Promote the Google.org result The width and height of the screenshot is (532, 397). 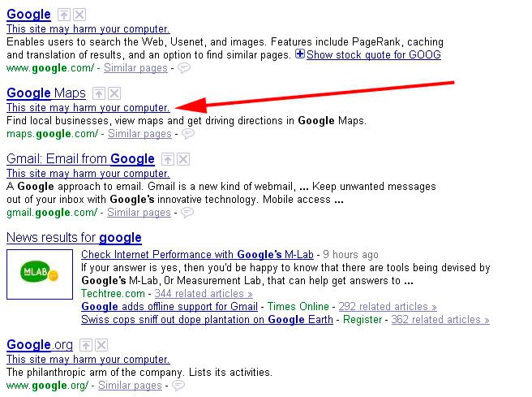(86, 345)
